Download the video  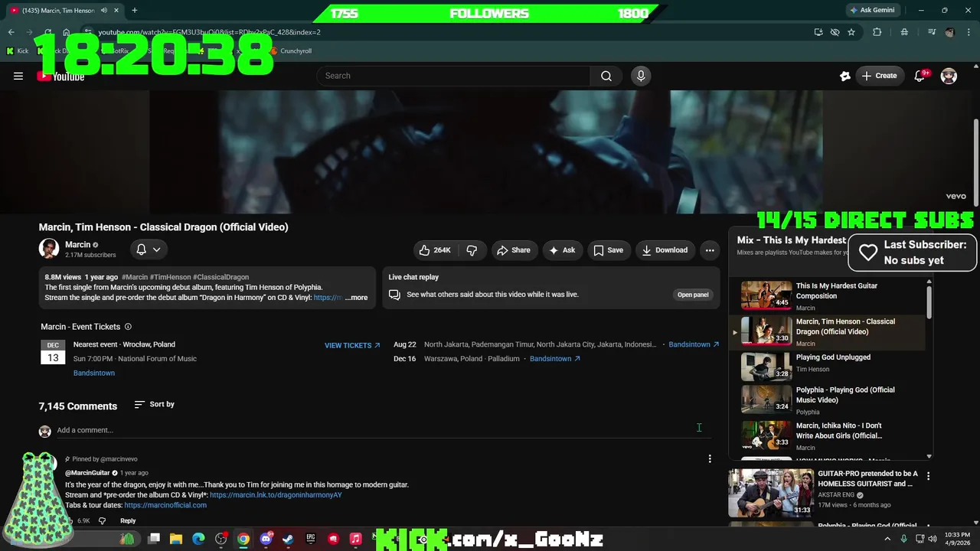[665, 250]
